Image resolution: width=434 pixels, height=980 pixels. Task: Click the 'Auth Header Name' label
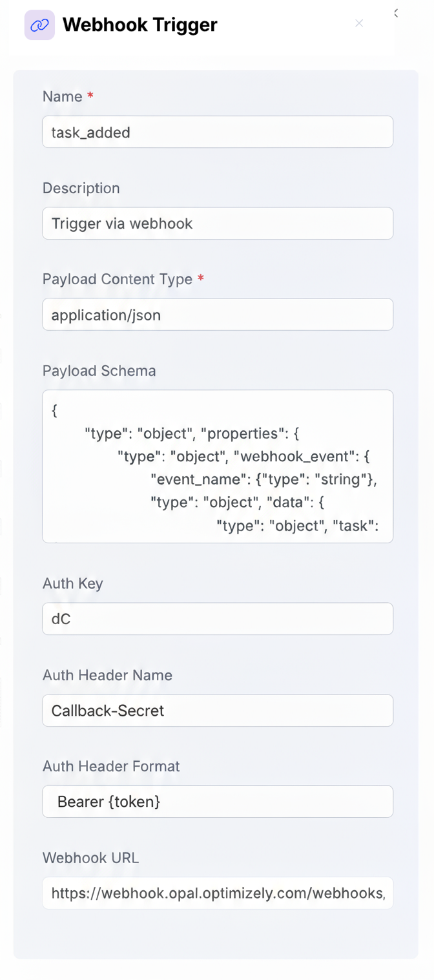click(107, 675)
